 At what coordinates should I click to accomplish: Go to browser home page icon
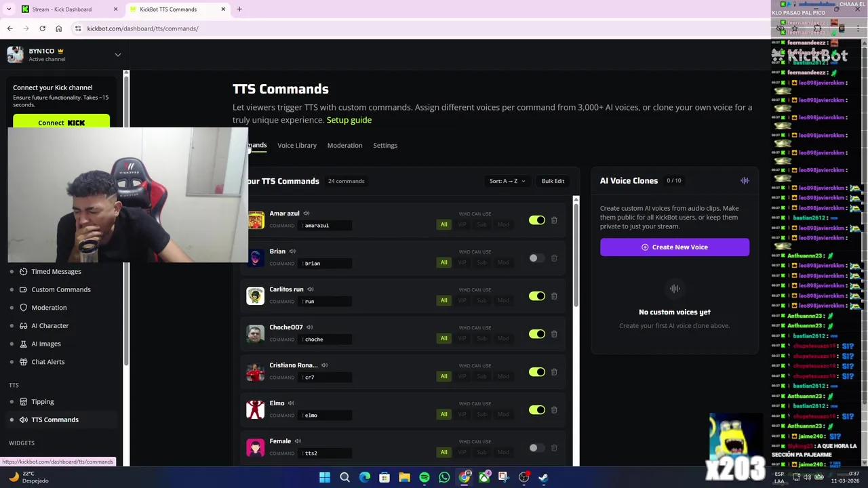click(x=58, y=28)
